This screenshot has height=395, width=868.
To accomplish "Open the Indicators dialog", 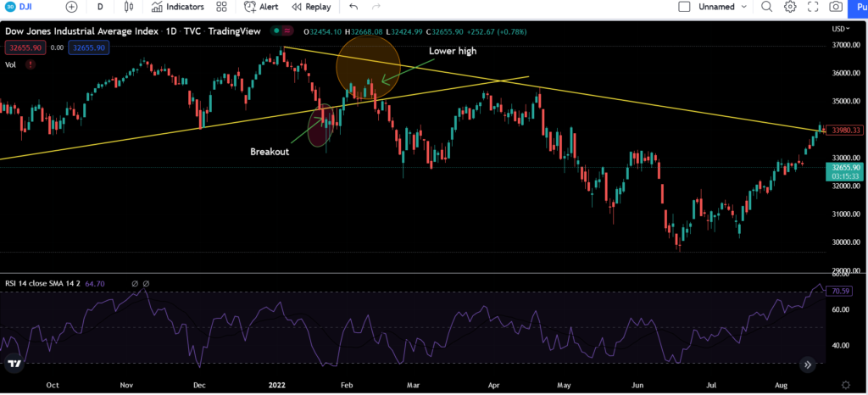I will (178, 7).
